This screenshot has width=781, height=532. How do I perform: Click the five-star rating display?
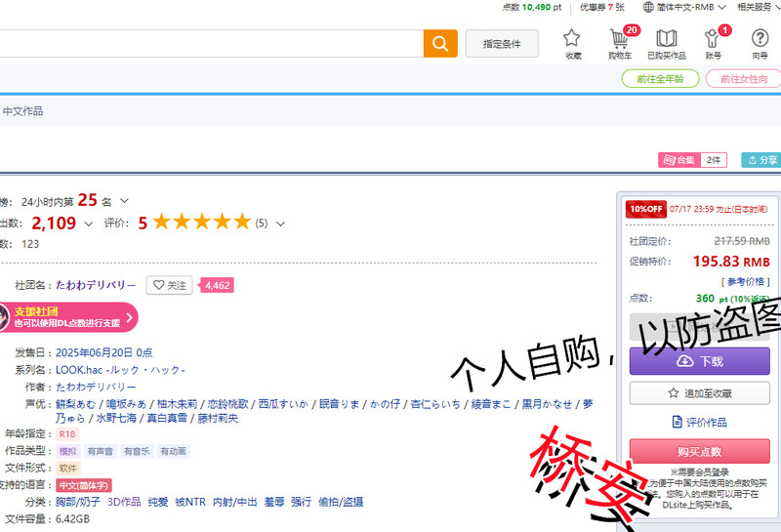[202, 222]
